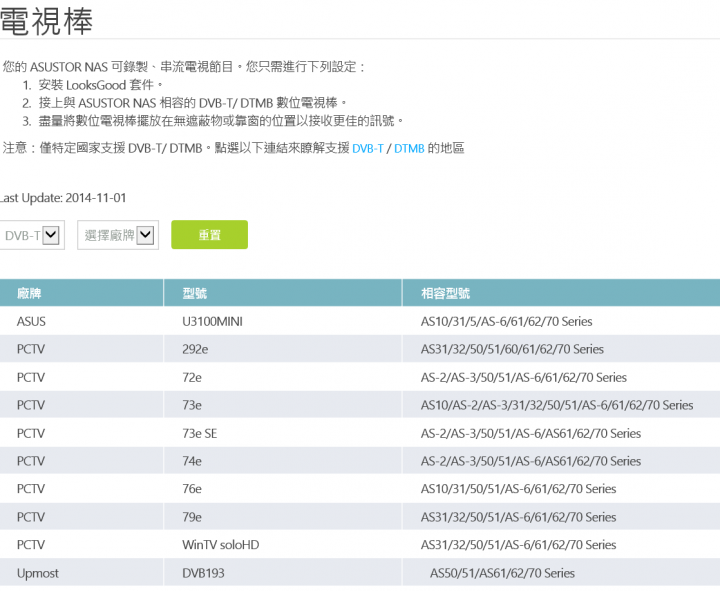Image resolution: width=720 pixels, height=591 pixels.
Task: Select the 73e SE model cell
Action: tap(283, 433)
